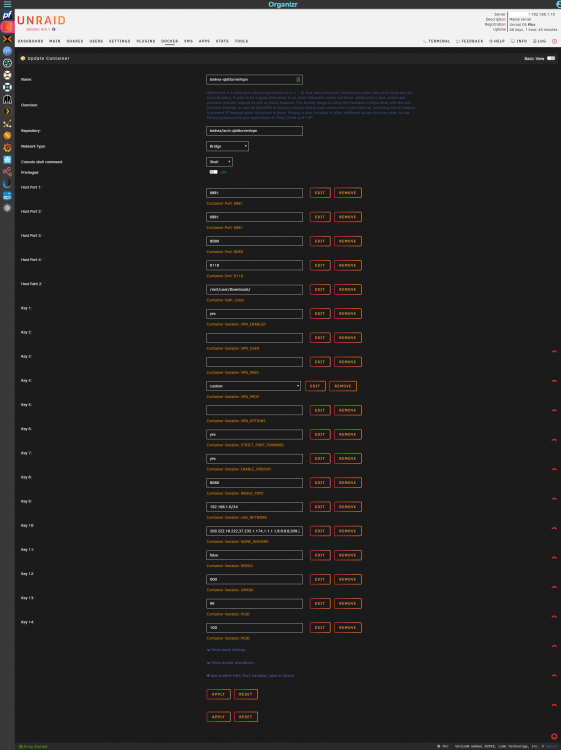Open the Network Type Bridge dropdown

pyautogui.click(x=227, y=146)
